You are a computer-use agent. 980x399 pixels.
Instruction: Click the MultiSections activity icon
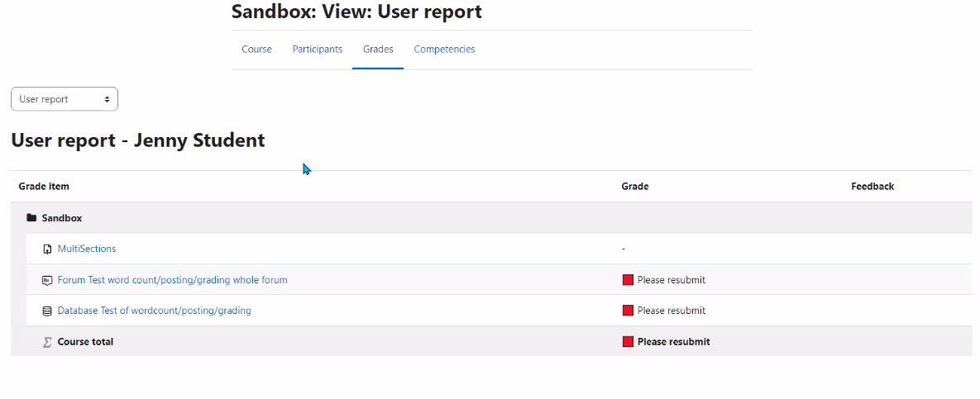(47, 249)
